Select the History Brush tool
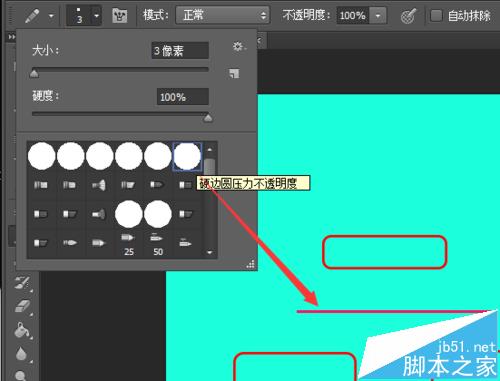The width and height of the screenshot is (500, 381). tap(23, 283)
